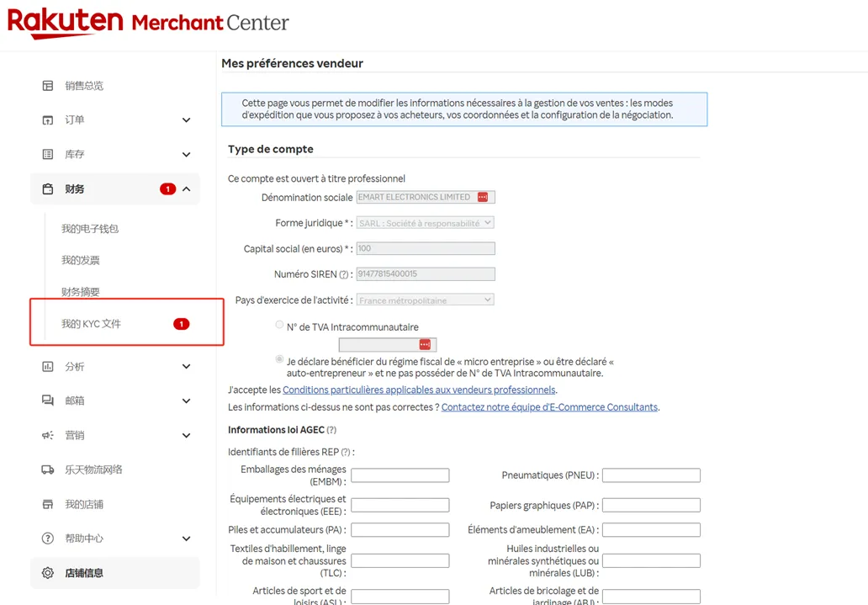This screenshot has height=605, width=868.
Task: Open 我的 KYC 文件 menu item
Action: click(x=91, y=324)
